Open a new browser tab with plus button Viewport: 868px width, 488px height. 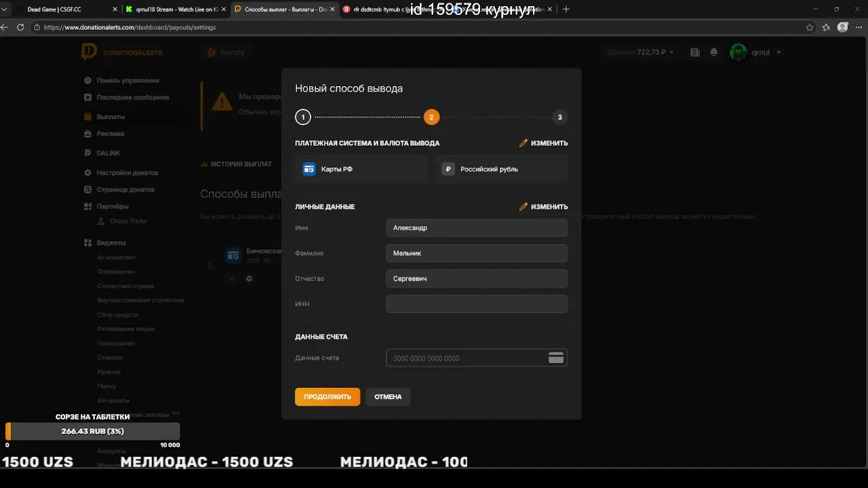coord(566,9)
